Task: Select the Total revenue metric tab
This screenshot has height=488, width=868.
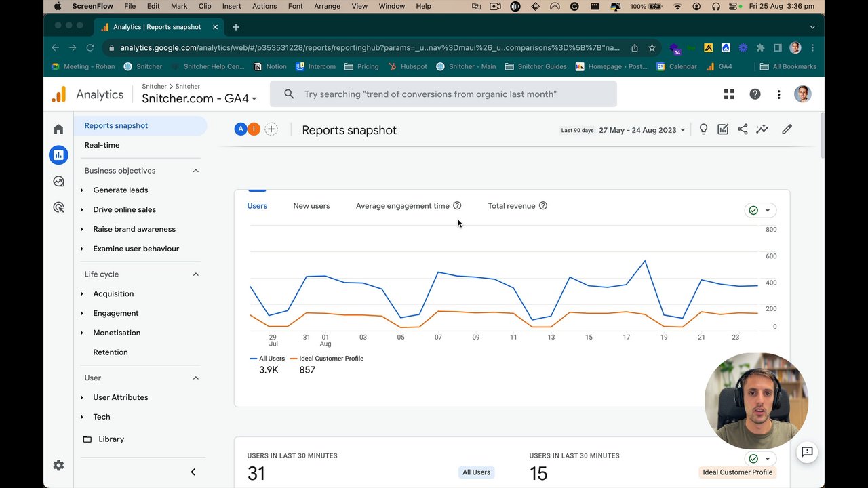Action: (511, 206)
